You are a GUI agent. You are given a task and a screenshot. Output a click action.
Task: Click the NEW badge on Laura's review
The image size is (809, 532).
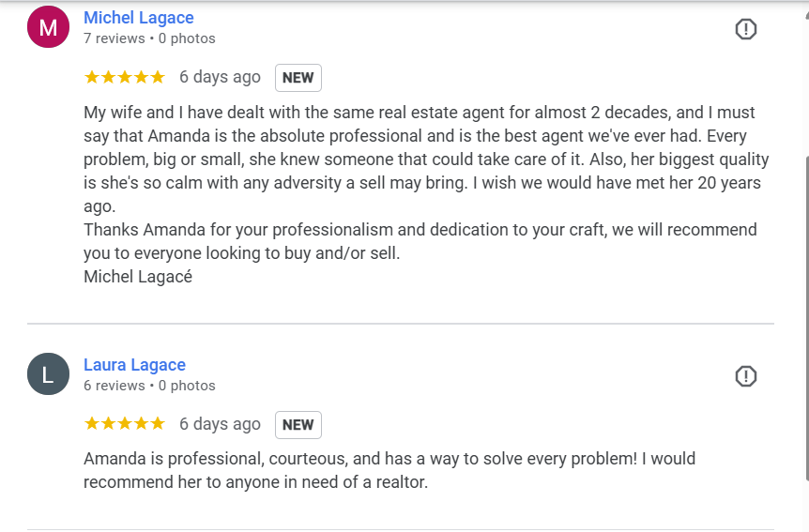point(298,425)
